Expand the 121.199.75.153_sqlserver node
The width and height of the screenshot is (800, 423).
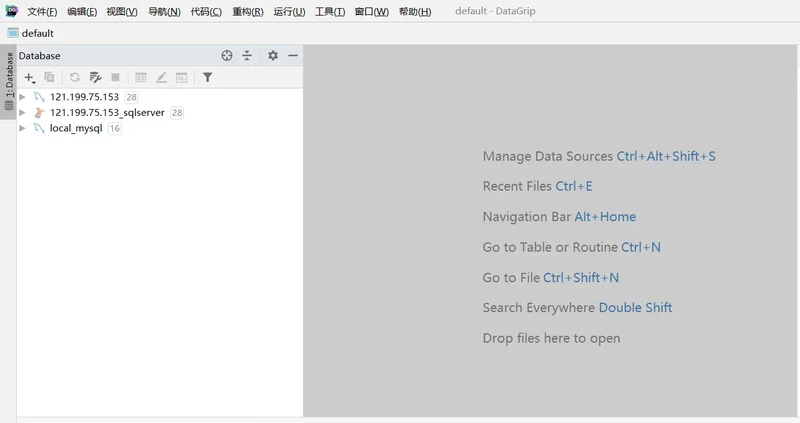(x=23, y=113)
